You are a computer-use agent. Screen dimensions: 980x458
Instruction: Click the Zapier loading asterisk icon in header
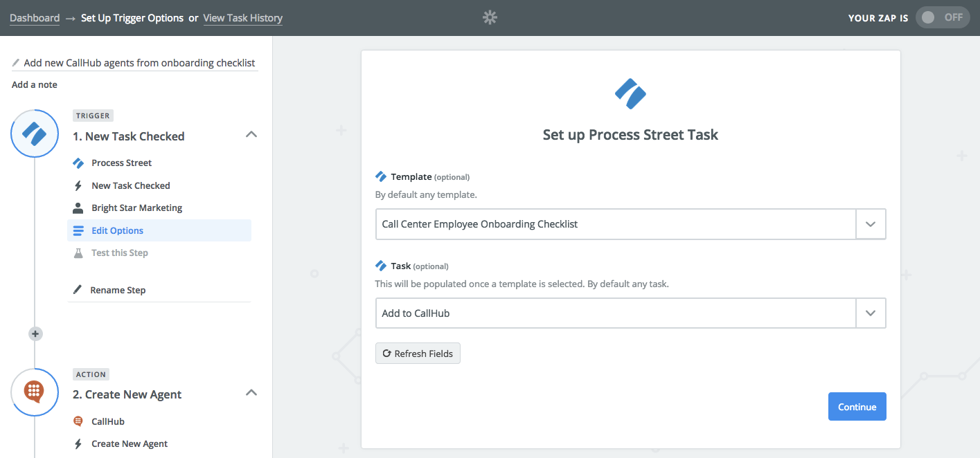[490, 18]
